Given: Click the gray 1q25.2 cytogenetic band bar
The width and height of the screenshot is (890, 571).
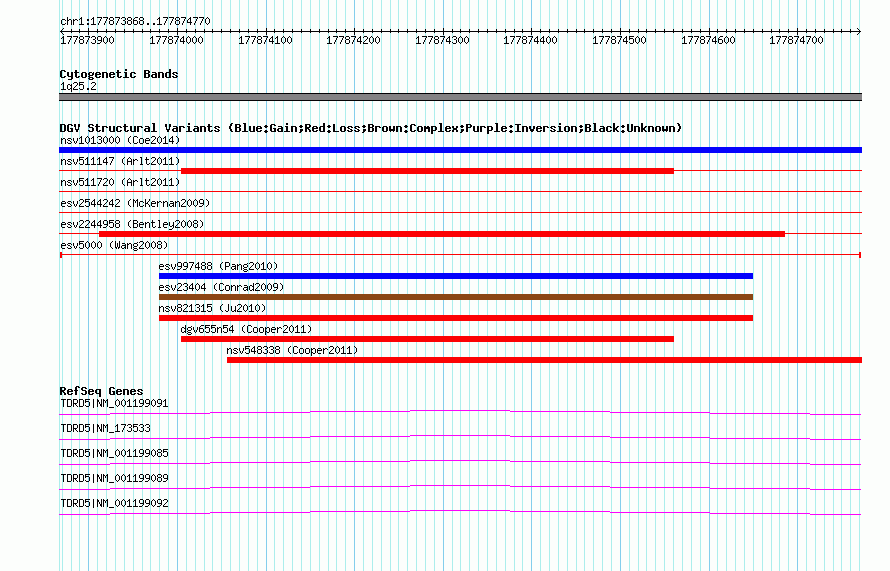Looking at the screenshot, I should (x=460, y=97).
